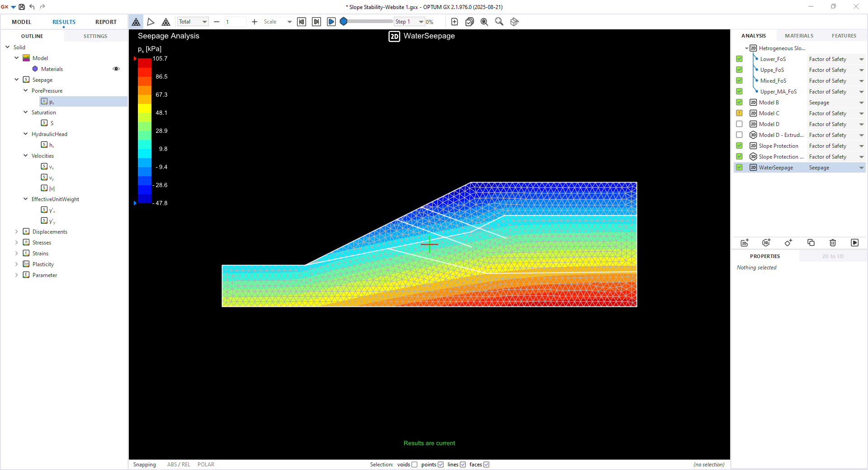Click the zoom-to-fit magnifier in the toolbar
The width and height of the screenshot is (868, 470).
pos(484,22)
